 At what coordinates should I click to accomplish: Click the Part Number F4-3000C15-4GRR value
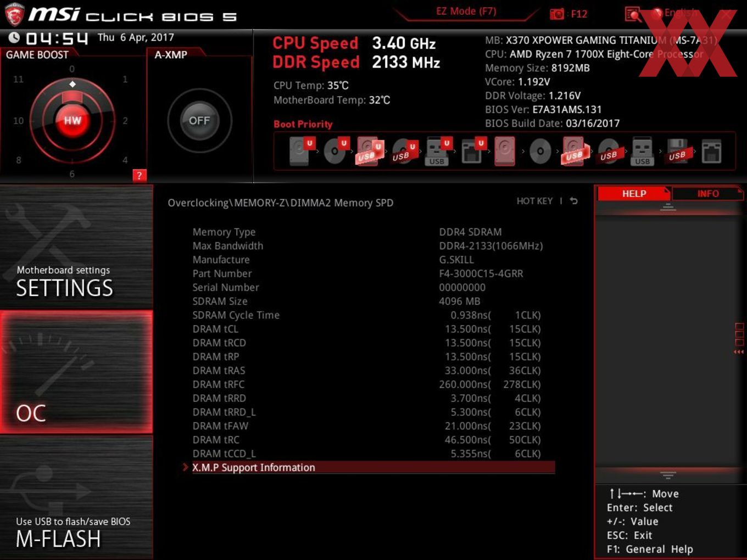click(481, 273)
